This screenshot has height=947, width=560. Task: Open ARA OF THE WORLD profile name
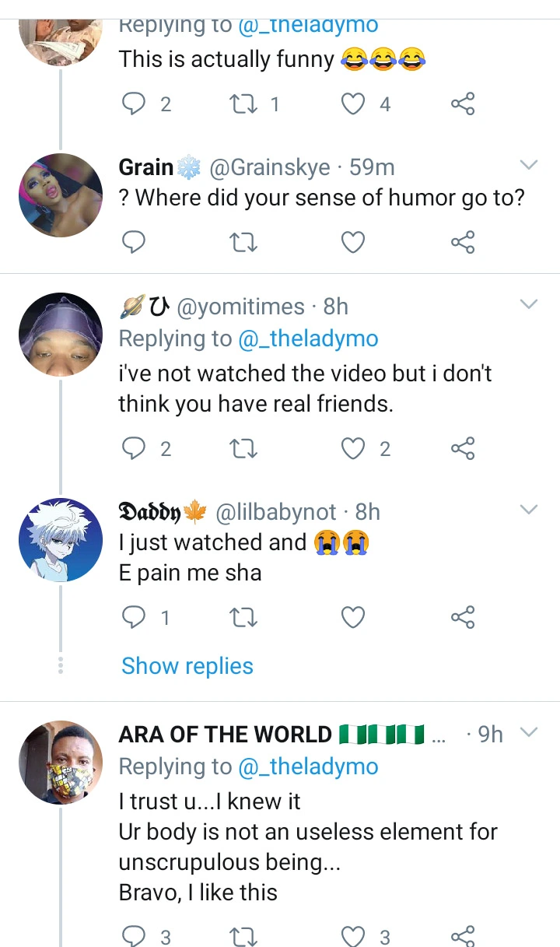(x=225, y=734)
